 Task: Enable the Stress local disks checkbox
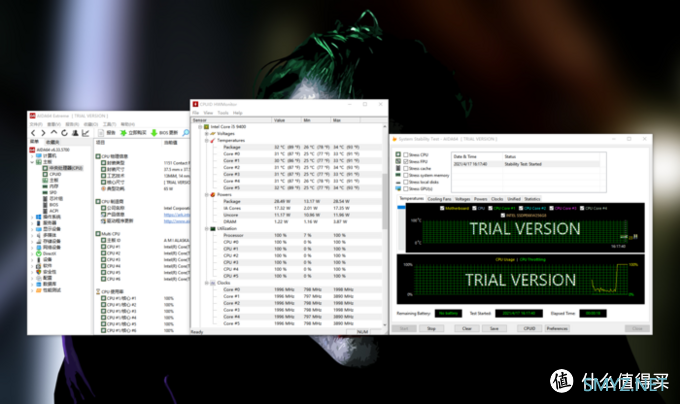[406, 182]
